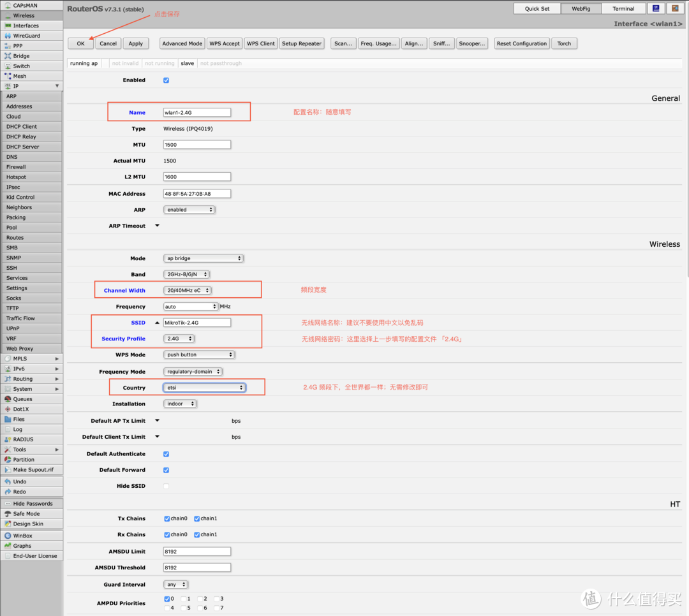Click the Undo icon in sidebar
Image resolution: width=689 pixels, height=616 pixels.
point(8,481)
